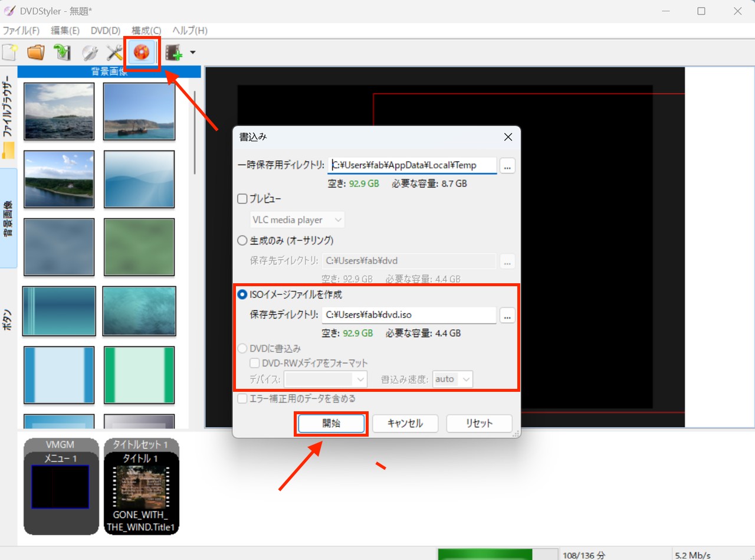Select the cloudy sea background thumbnail
Viewport: 755px width, 560px height.
click(x=59, y=111)
